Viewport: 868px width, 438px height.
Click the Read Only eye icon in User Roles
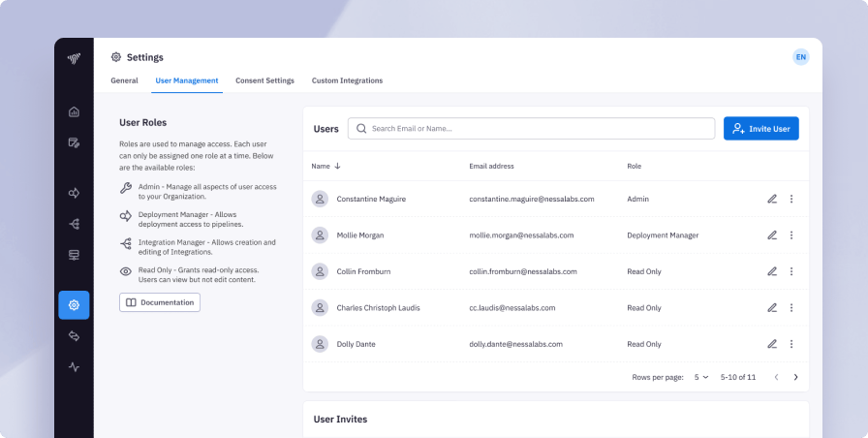[x=126, y=271]
